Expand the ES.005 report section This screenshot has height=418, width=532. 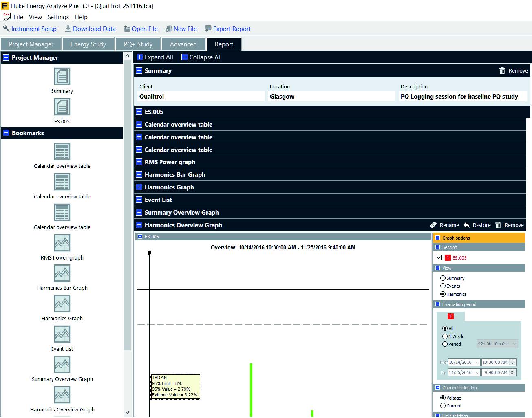pos(139,112)
